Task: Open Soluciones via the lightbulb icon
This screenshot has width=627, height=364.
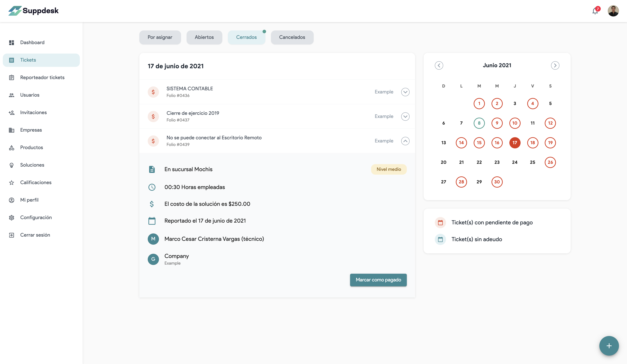Action: (x=12, y=165)
